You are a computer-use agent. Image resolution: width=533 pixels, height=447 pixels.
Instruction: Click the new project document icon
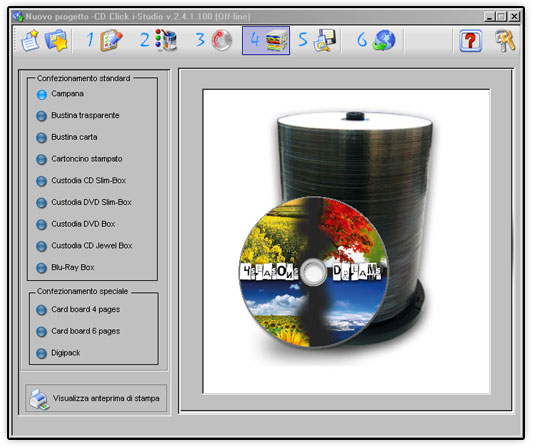[30, 40]
